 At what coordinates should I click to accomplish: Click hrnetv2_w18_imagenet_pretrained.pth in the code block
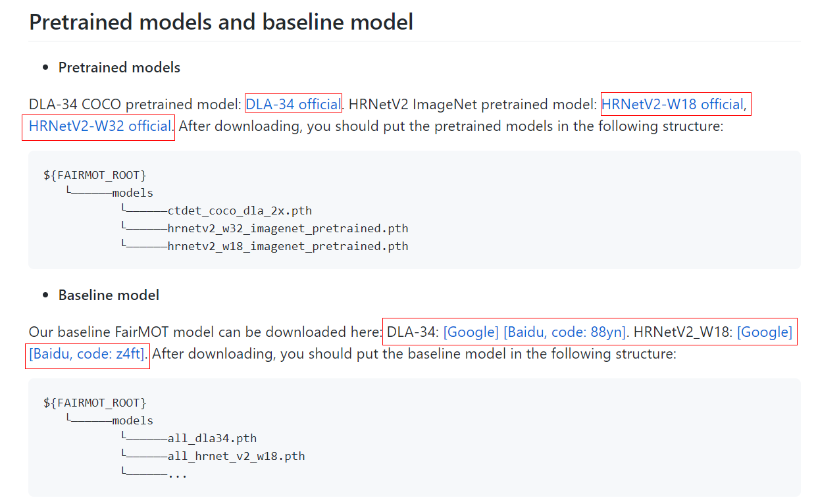[288, 246]
